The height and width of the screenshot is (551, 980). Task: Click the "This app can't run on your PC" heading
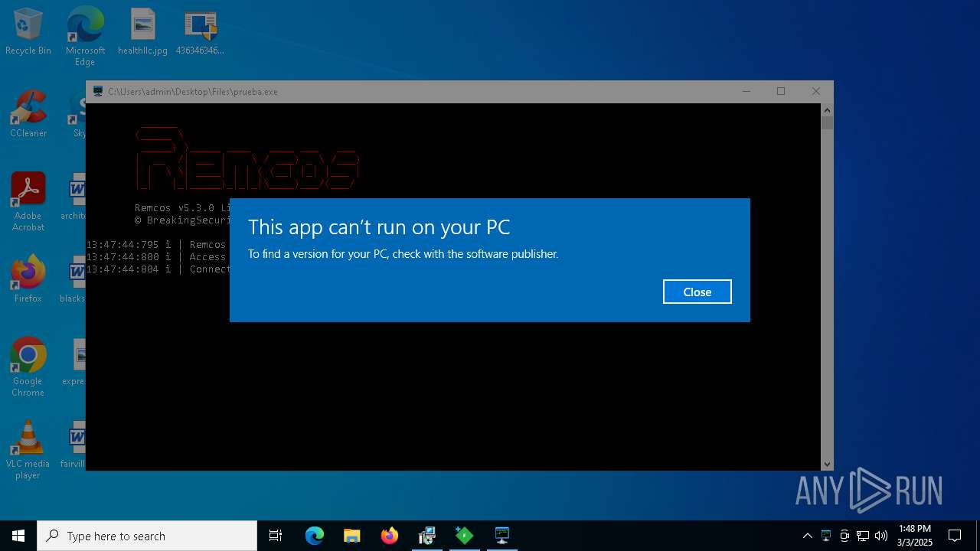click(379, 227)
